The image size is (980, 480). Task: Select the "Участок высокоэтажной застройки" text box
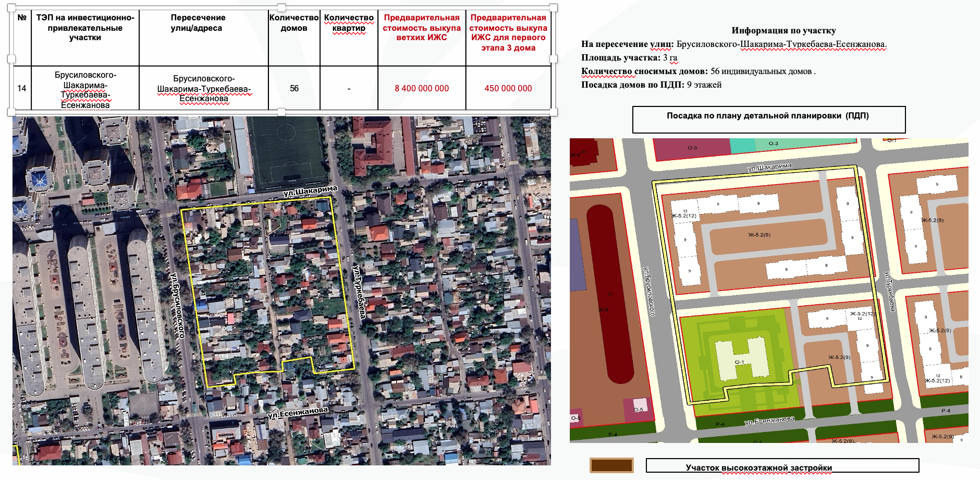(782, 466)
